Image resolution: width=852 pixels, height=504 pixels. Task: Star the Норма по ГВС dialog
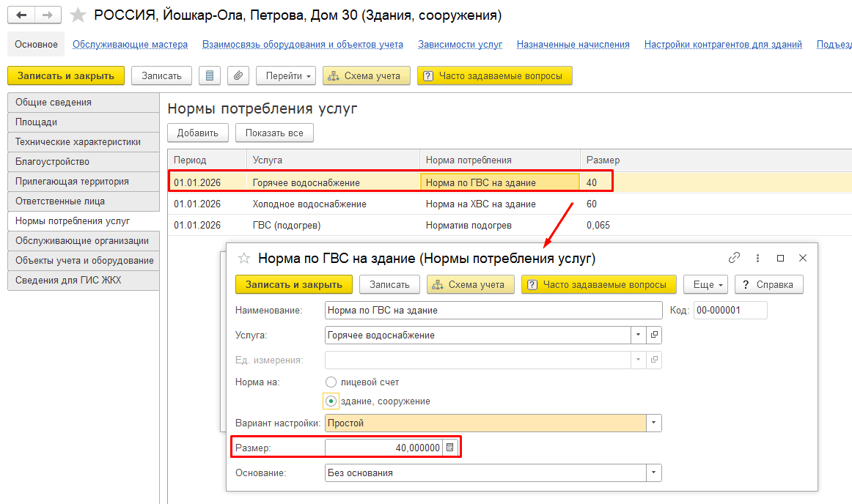[x=244, y=259]
